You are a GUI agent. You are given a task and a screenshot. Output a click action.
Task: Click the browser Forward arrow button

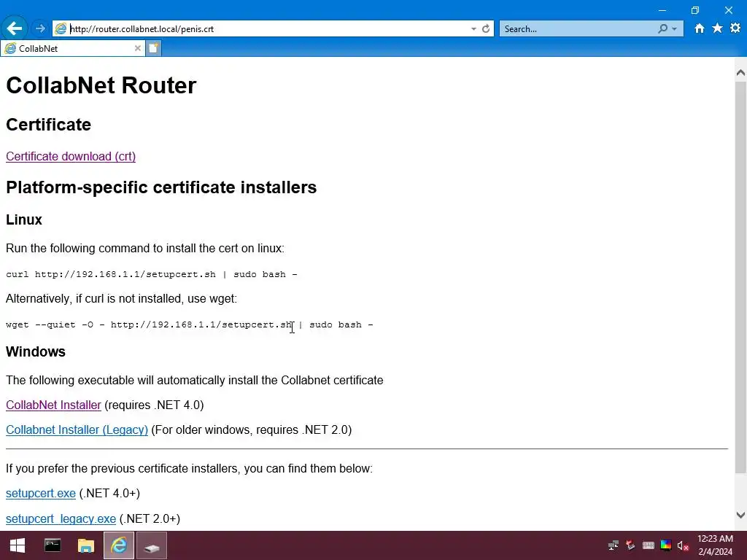[x=40, y=28]
